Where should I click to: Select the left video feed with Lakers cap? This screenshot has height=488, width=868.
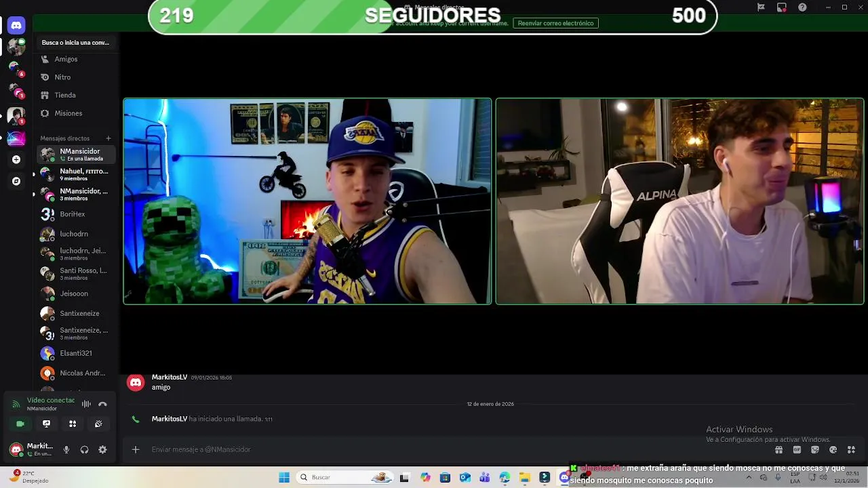(307, 201)
